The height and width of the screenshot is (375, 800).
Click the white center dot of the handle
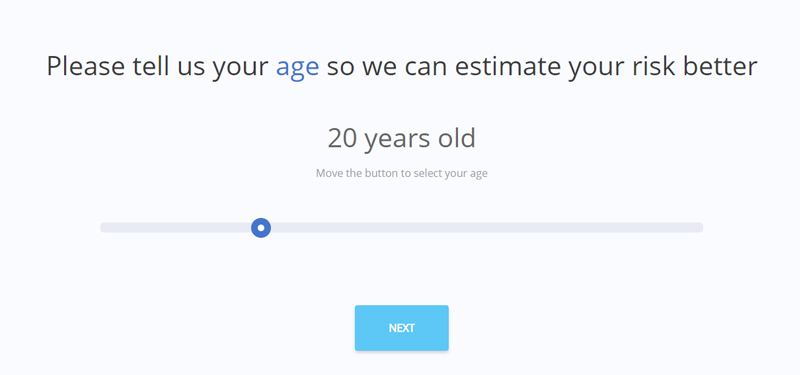[261, 228]
